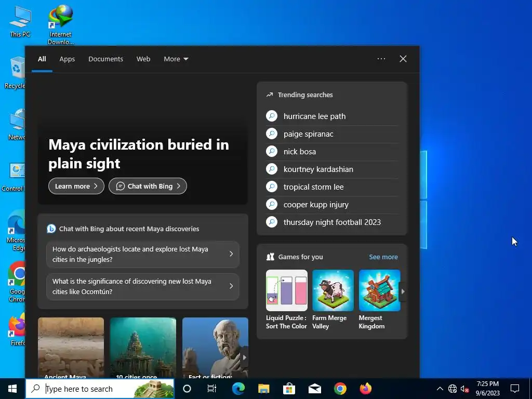Search trending kourtney kardashian
Image resolution: width=532 pixels, height=399 pixels.
(x=332, y=169)
